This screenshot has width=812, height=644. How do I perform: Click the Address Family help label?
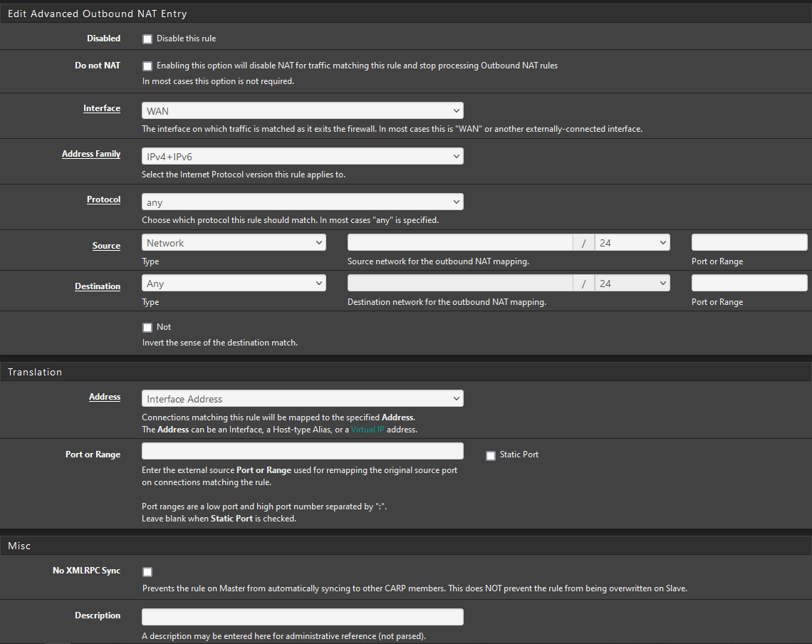pyautogui.click(x=91, y=154)
